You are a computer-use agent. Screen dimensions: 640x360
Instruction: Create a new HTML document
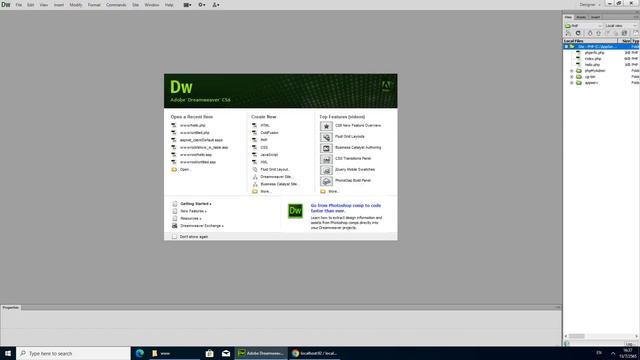point(265,125)
